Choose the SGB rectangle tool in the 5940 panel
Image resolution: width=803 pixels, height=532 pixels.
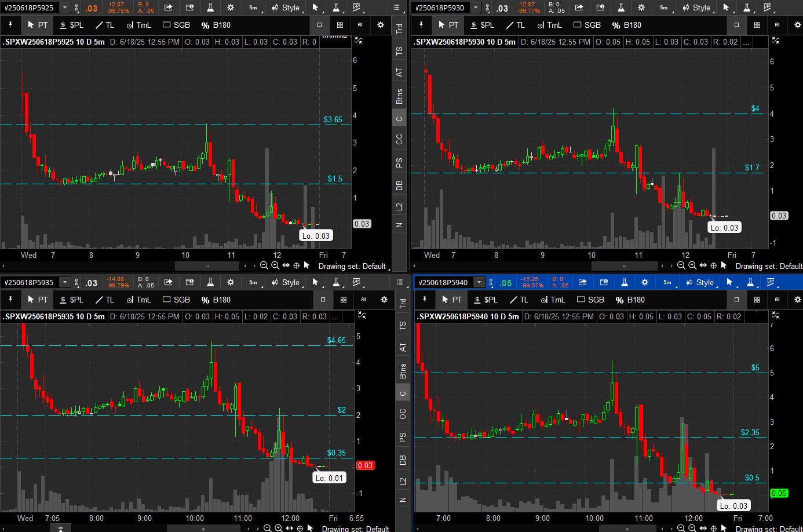pos(590,300)
